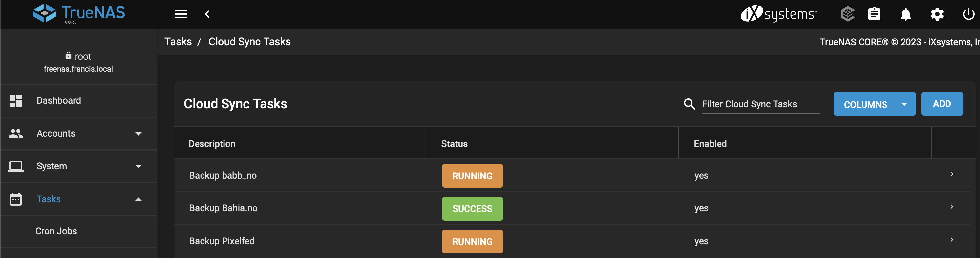Open the COLUMNS dropdown
Viewport: 980px width, 258px height.
pos(874,104)
